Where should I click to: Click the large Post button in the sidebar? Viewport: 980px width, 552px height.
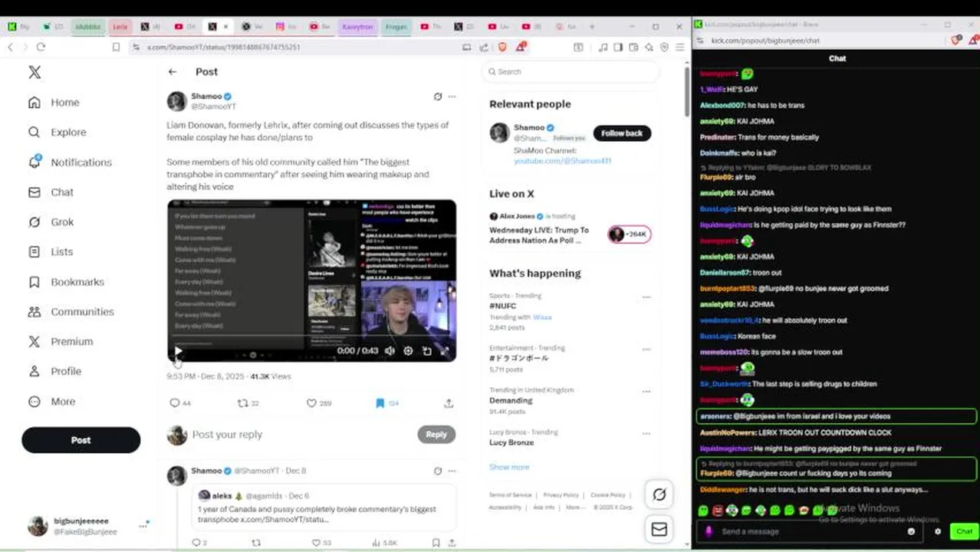(81, 440)
